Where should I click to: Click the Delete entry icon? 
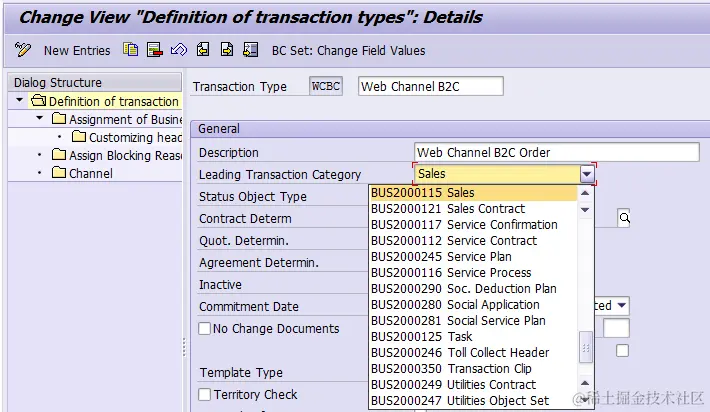point(154,49)
